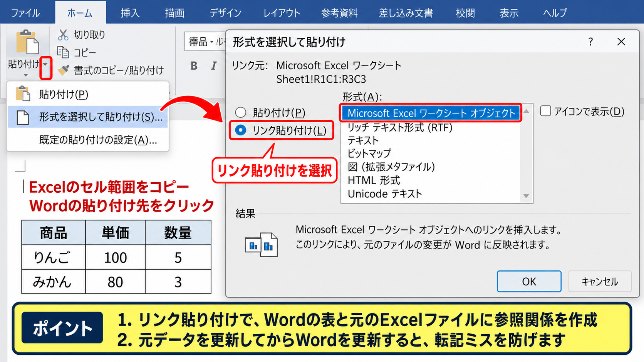Open the ファイル tab
This screenshot has width=644, height=362.
pyautogui.click(x=25, y=13)
